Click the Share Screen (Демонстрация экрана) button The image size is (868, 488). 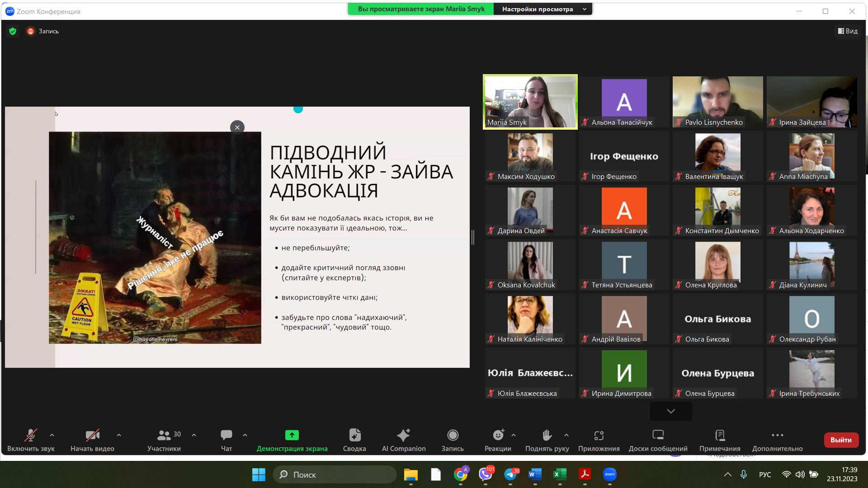coord(292,435)
